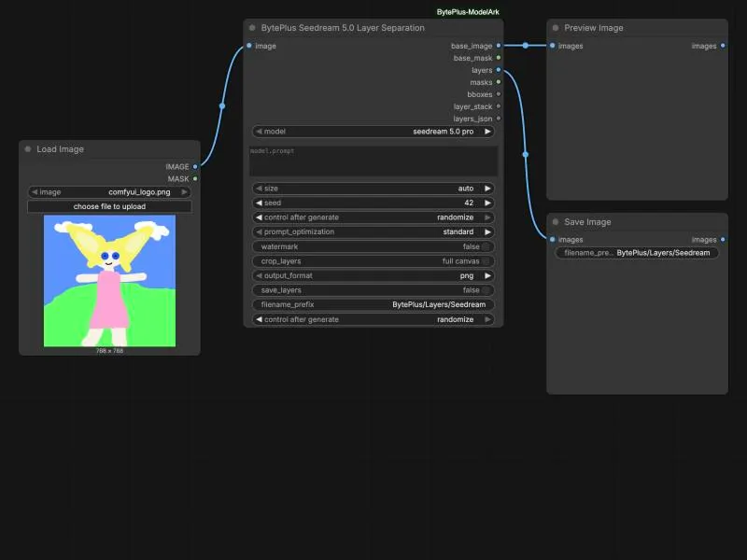Click the midpoint dot on layers link
The height and width of the screenshot is (560, 747).
pos(526,154)
